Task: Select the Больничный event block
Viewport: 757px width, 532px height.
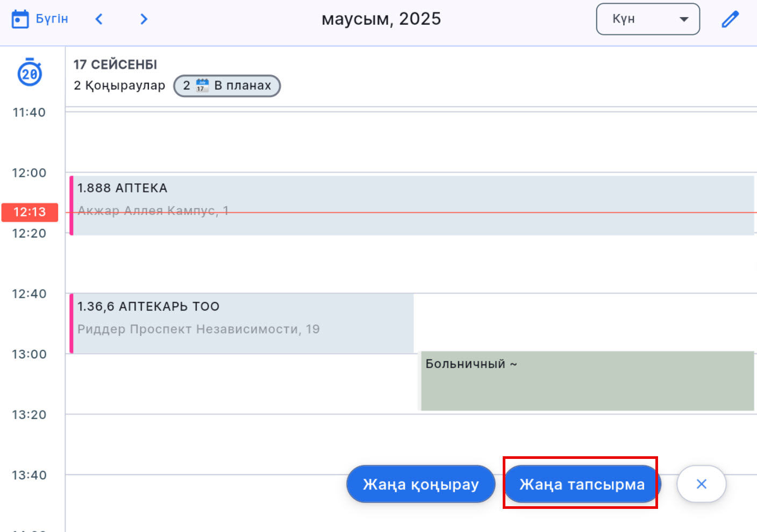Action: (x=587, y=381)
